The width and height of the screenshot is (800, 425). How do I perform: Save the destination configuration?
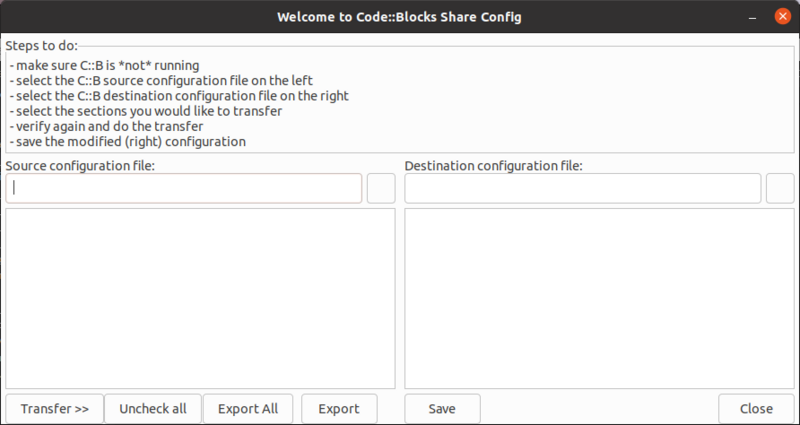coord(442,409)
